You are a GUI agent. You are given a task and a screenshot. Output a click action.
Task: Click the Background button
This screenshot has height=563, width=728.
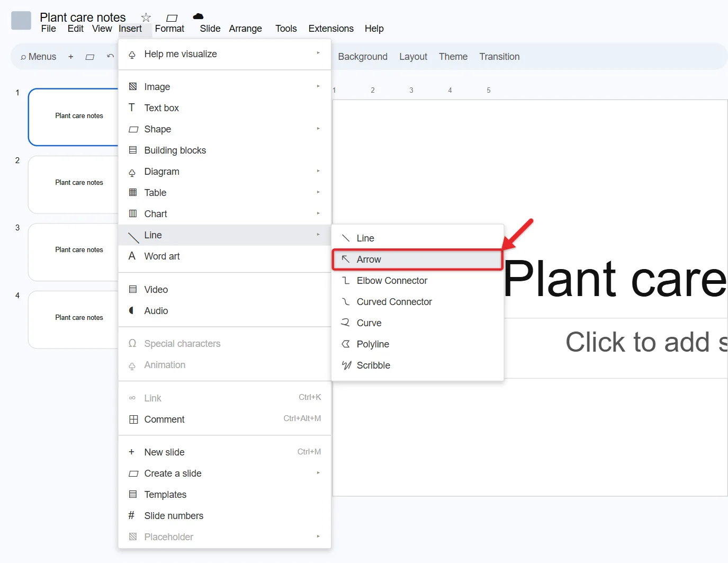coord(363,57)
